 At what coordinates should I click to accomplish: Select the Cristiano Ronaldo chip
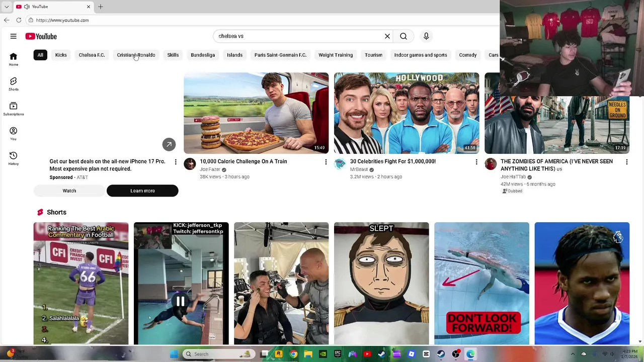(x=136, y=55)
